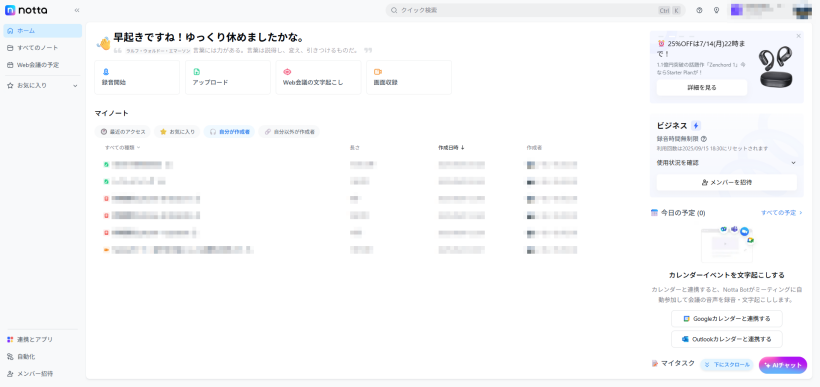This screenshot has height=387, width=820.
Task: Open the help question-mark icon in top bar
Action: click(x=699, y=10)
